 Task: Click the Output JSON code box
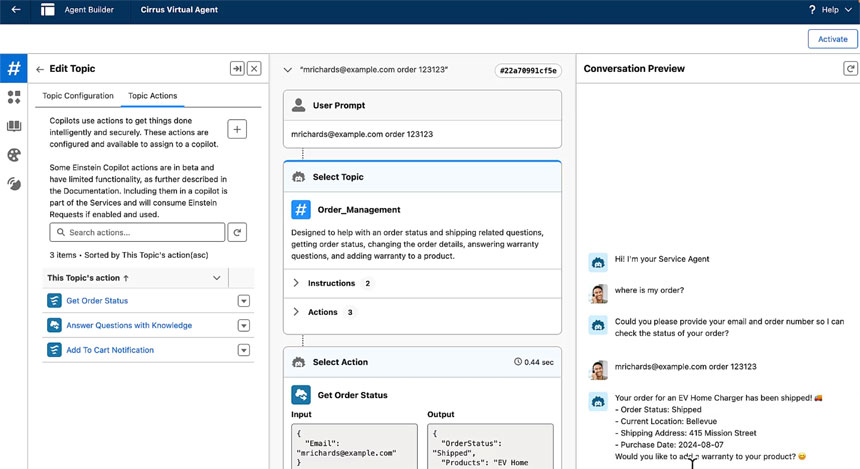click(490, 446)
